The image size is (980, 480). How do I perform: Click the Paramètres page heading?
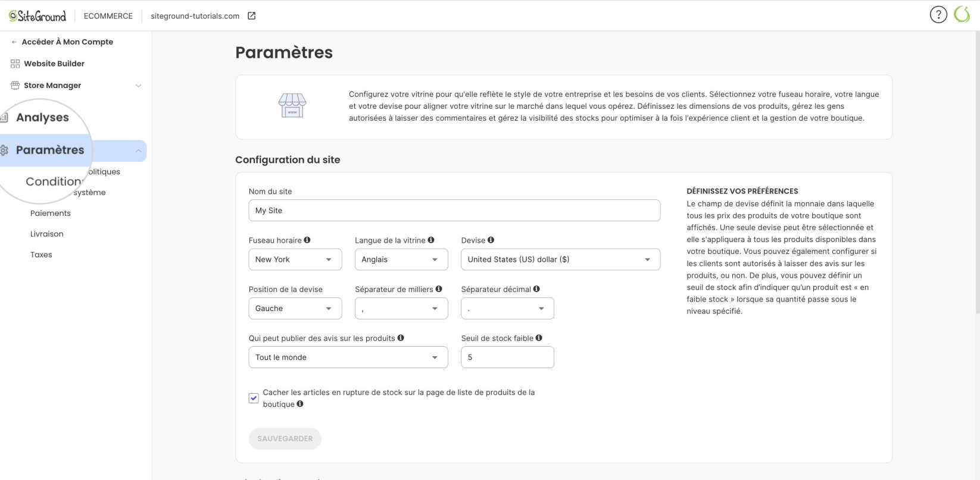(284, 52)
